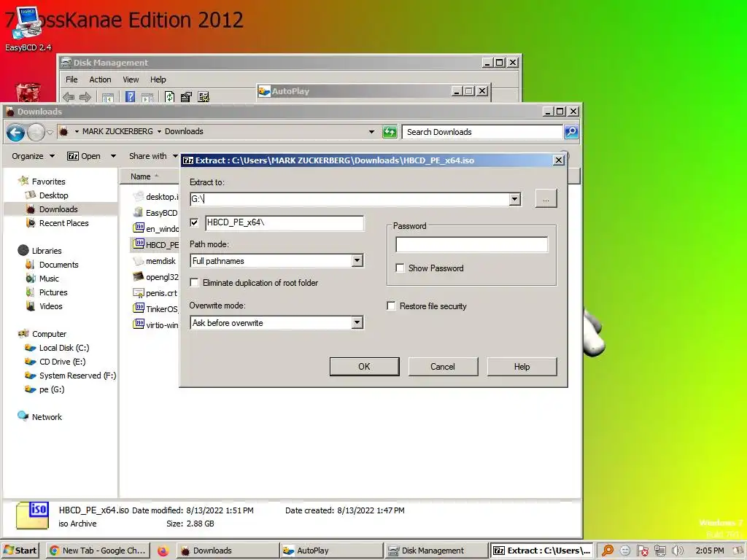Enable Eliminate duplication of root folder
Image resolution: width=747 pixels, height=560 pixels.
tap(194, 282)
